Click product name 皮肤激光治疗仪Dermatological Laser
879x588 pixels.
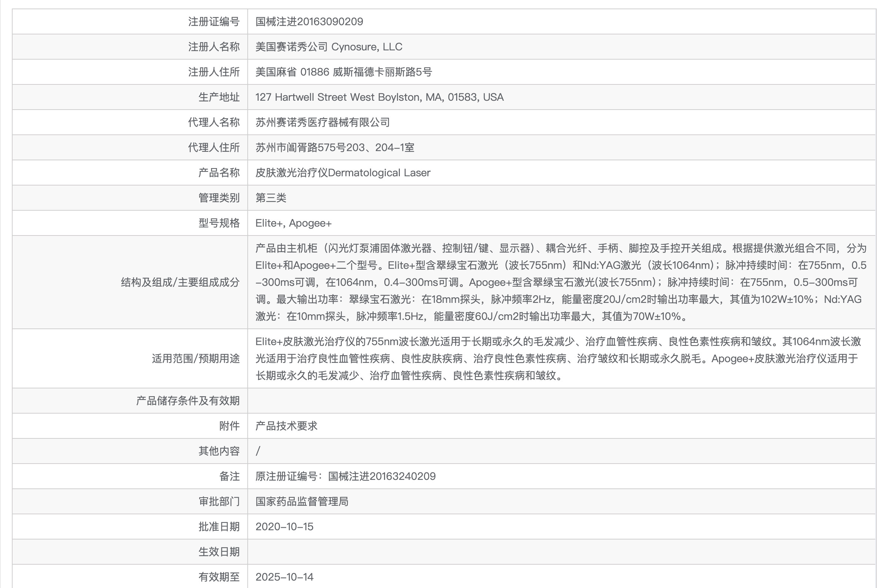click(x=342, y=173)
